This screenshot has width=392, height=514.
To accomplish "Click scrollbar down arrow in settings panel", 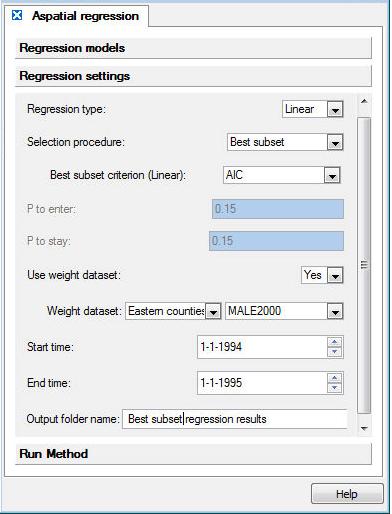I will point(364,428).
